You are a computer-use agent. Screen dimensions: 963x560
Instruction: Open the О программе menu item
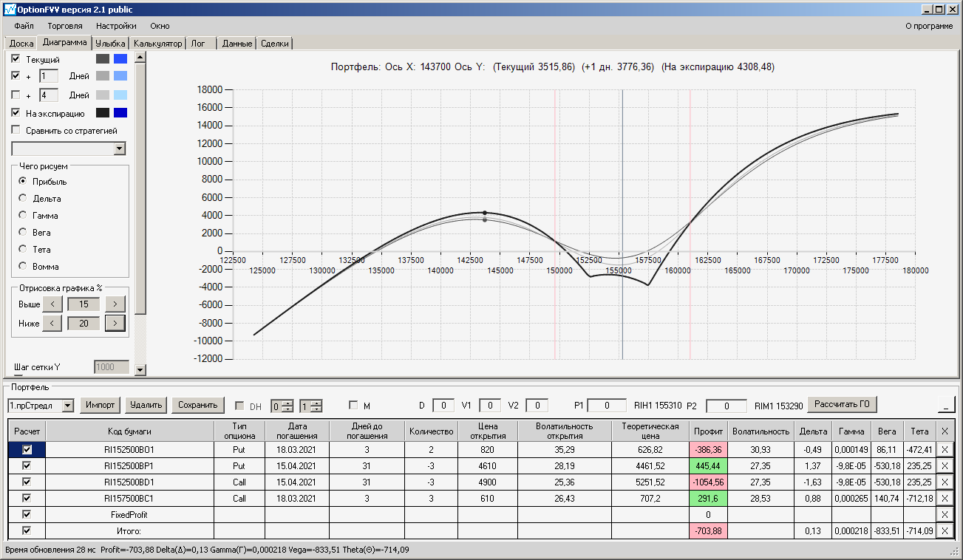pyautogui.click(x=929, y=26)
